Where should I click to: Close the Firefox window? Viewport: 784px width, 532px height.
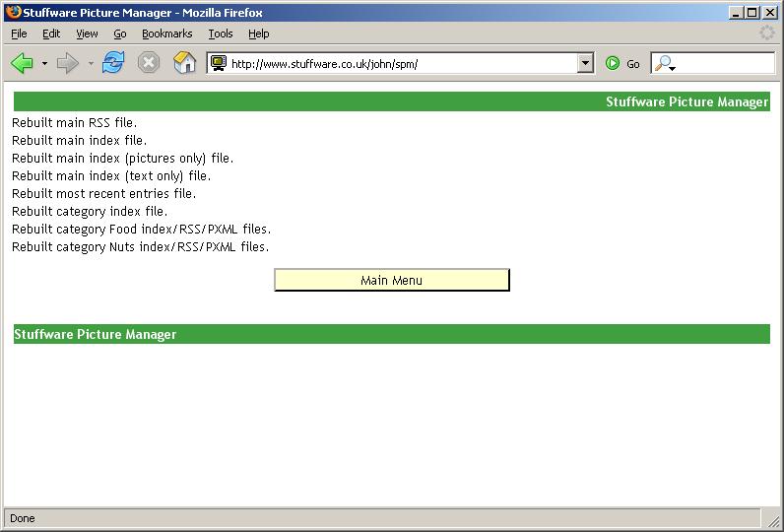[x=770, y=13]
